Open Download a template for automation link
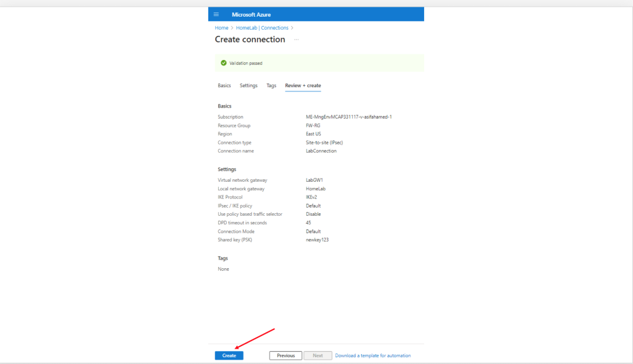 click(x=373, y=355)
